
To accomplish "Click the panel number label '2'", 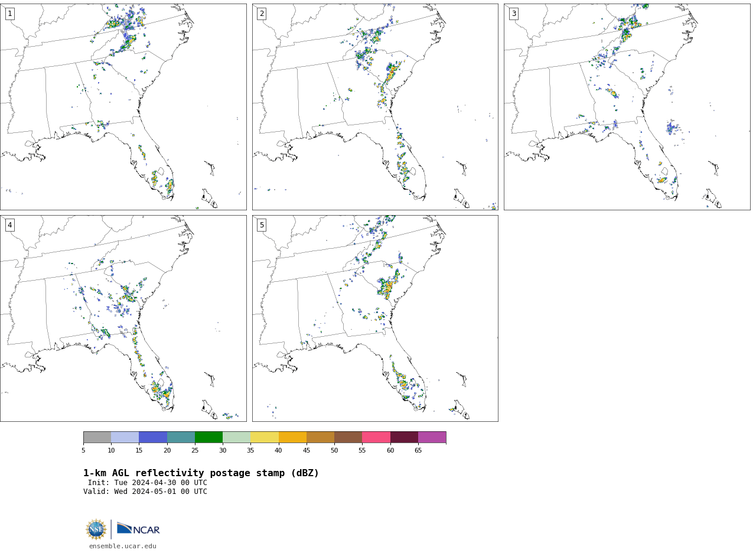I will (x=262, y=14).
